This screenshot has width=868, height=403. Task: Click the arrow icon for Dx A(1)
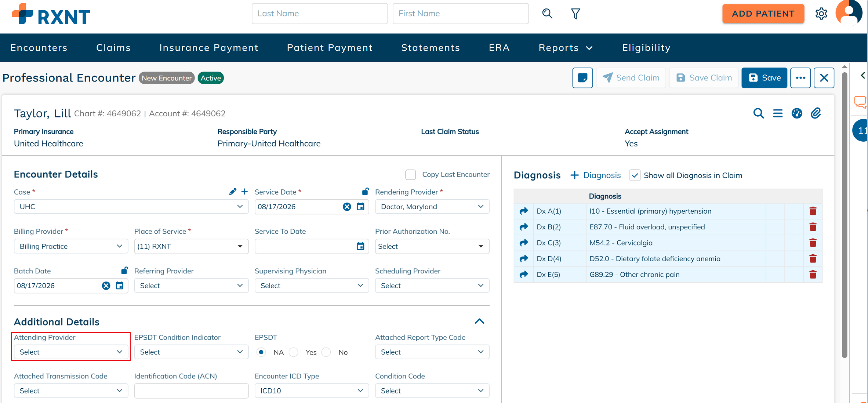(524, 211)
